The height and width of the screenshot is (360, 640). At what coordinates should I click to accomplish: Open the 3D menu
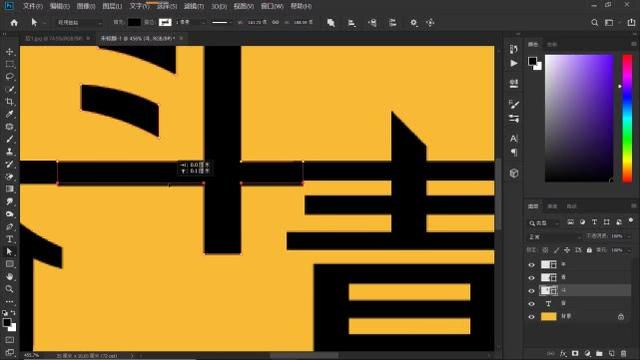(219, 6)
